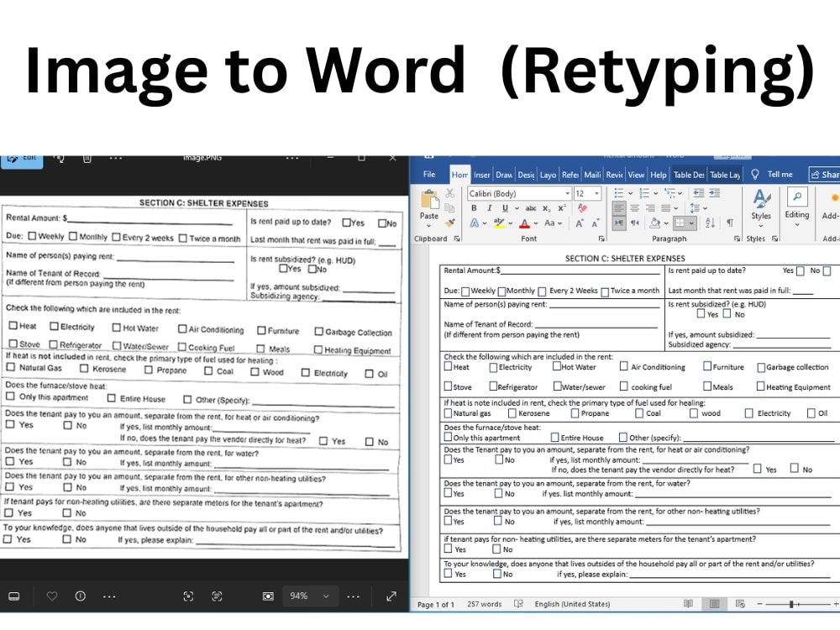Click the 257 words count in status bar
Viewport: 840px width, 630px height.
pyautogui.click(x=485, y=604)
